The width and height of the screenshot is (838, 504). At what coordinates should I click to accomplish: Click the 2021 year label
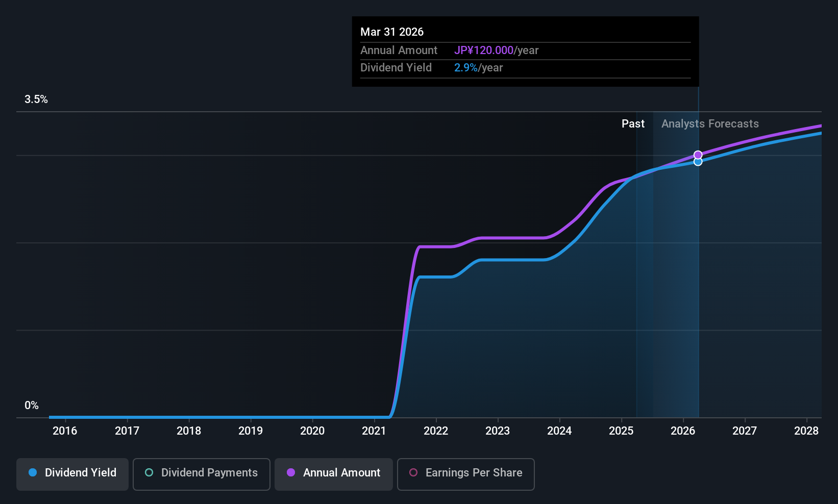pyautogui.click(x=374, y=431)
